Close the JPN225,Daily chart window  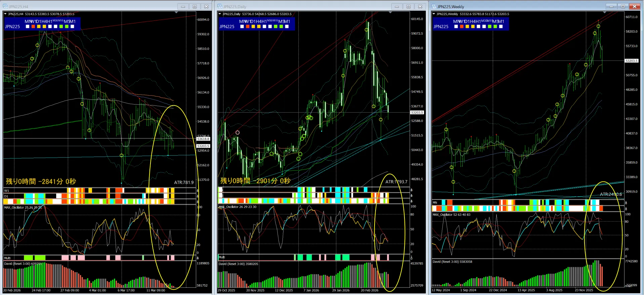coord(420,6)
